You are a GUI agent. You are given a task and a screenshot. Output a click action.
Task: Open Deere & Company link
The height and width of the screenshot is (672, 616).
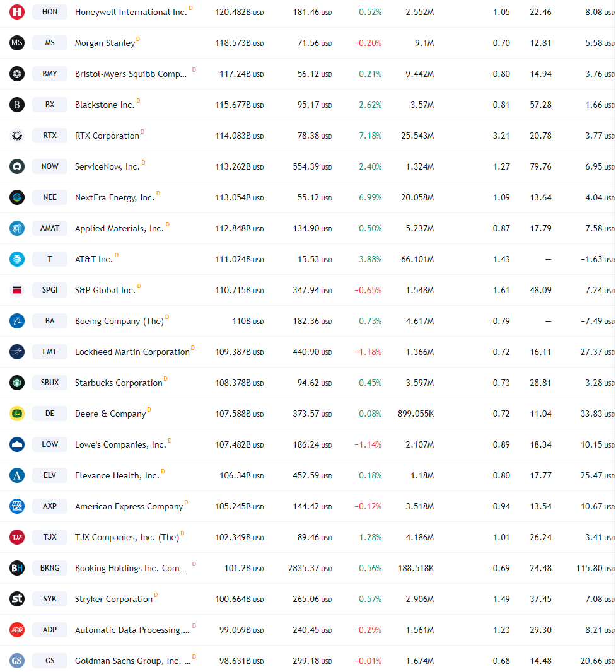pos(110,413)
